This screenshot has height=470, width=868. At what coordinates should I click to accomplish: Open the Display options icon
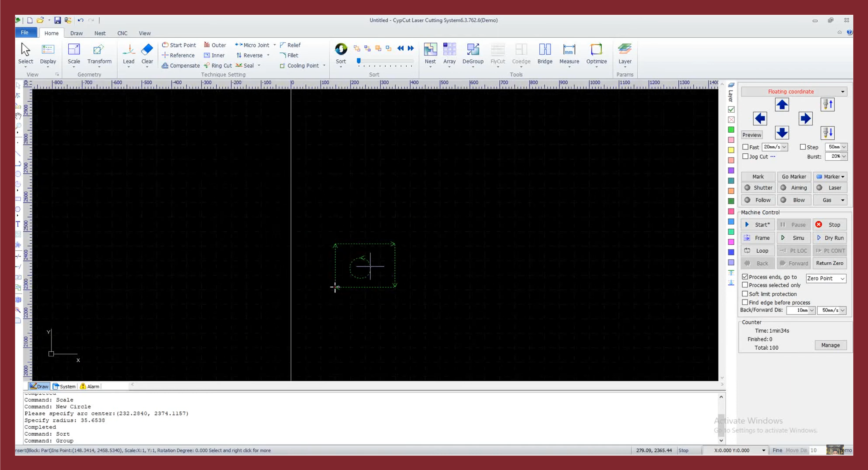pyautogui.click(x=48, y=50)
